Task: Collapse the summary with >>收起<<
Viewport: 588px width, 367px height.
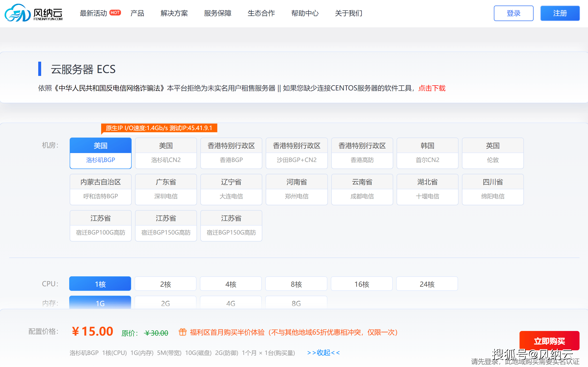Action: 323,352
